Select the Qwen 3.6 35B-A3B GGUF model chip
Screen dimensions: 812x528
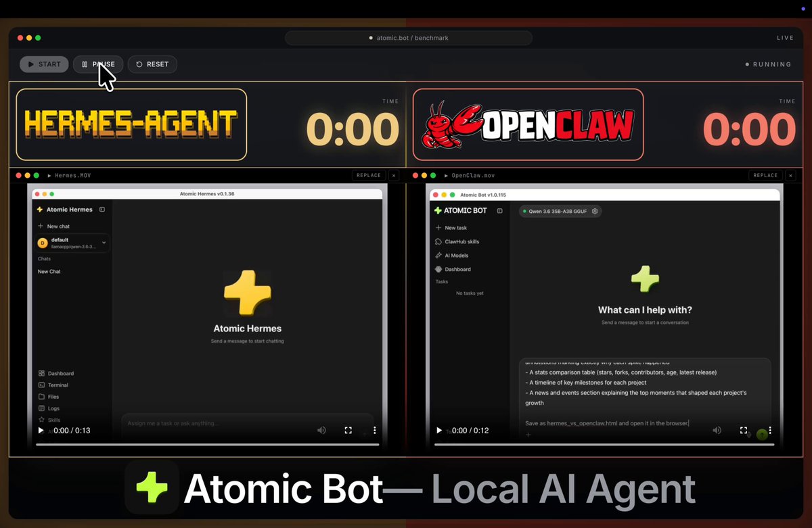[560, 211]
